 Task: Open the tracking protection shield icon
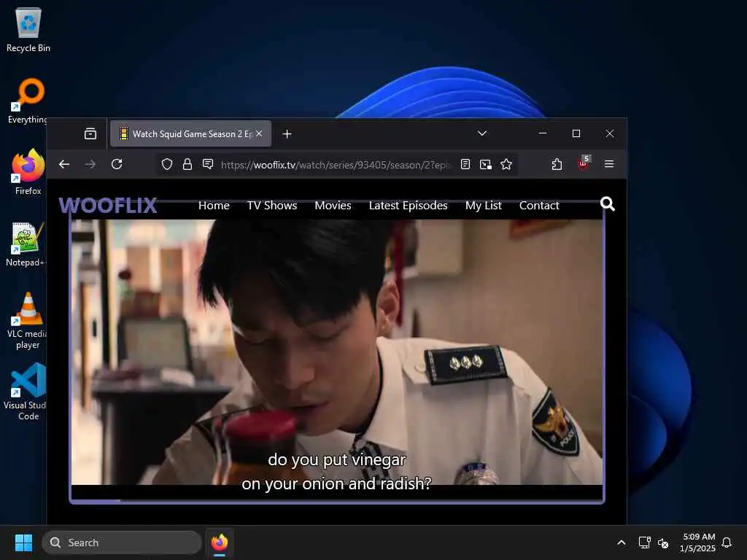167,164
